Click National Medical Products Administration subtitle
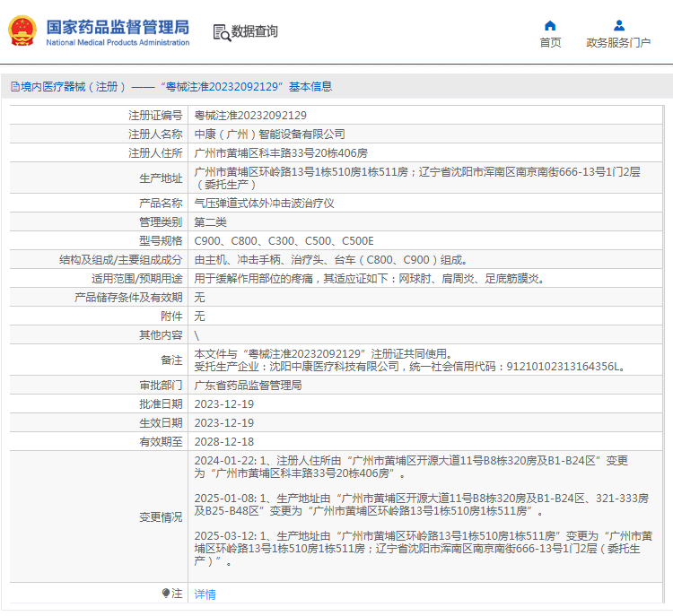The width and height of the screenshot is (673, 616). pyautogui.click(x=118, y=42)
